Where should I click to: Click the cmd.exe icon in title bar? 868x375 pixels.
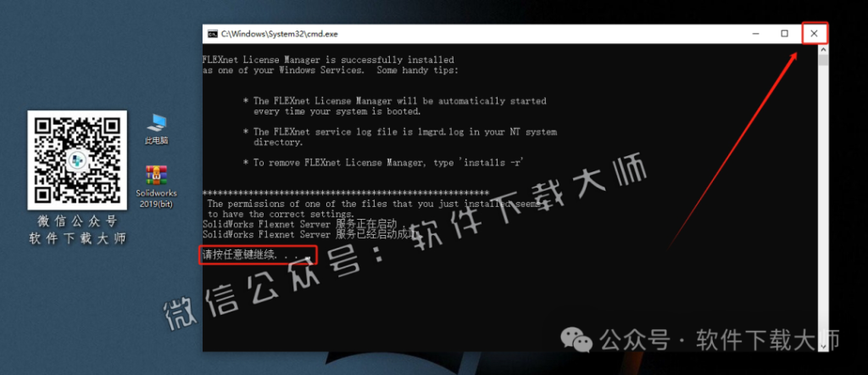213,34
